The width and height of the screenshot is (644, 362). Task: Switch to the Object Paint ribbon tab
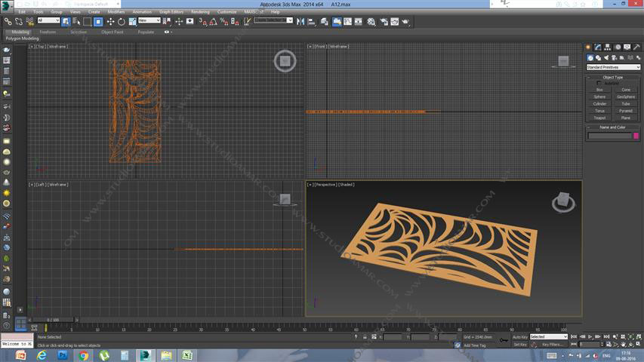point(112,32)
